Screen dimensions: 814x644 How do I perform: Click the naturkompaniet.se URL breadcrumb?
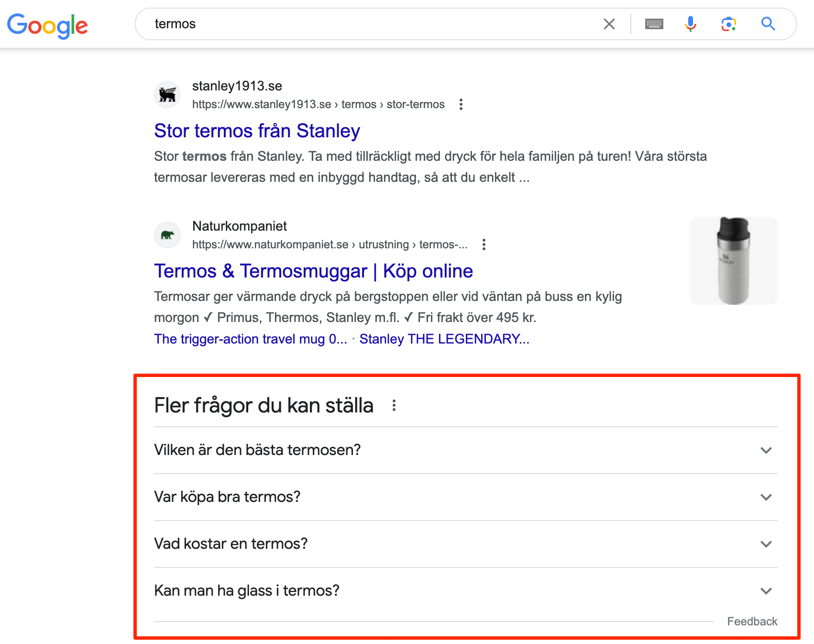(330, 244)
